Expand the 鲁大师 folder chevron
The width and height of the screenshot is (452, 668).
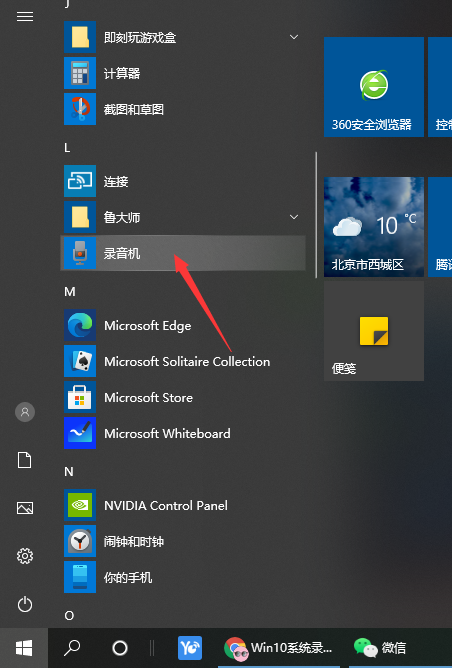[294, 217]
